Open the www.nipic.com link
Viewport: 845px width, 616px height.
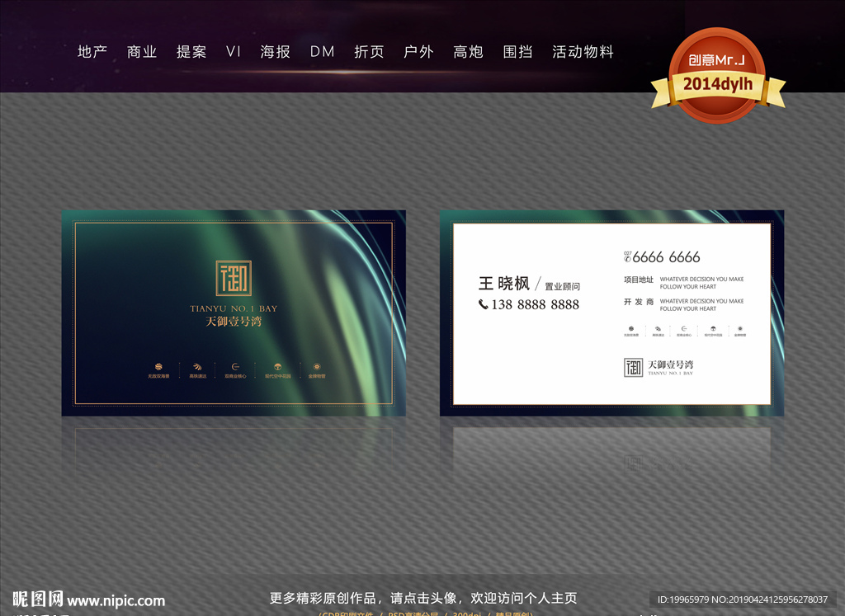pyautogui.click(x=116, y=601)
